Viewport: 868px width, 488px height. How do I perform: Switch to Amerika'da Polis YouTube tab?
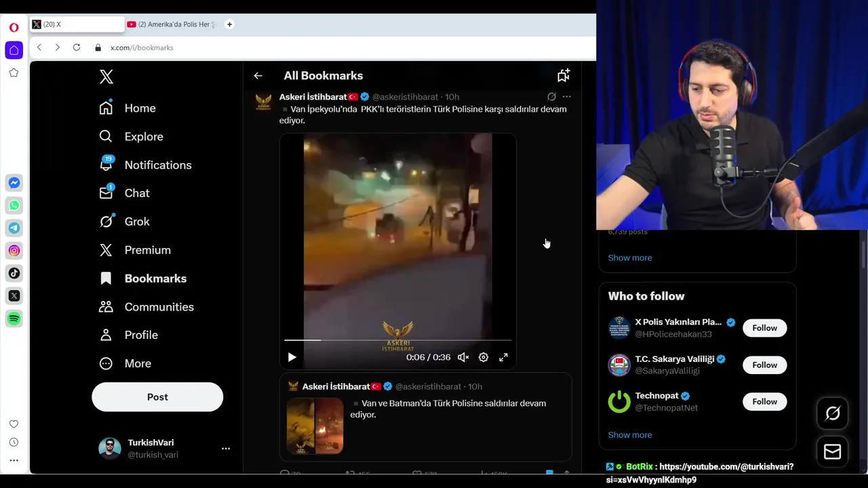click(x=172, y=24)
